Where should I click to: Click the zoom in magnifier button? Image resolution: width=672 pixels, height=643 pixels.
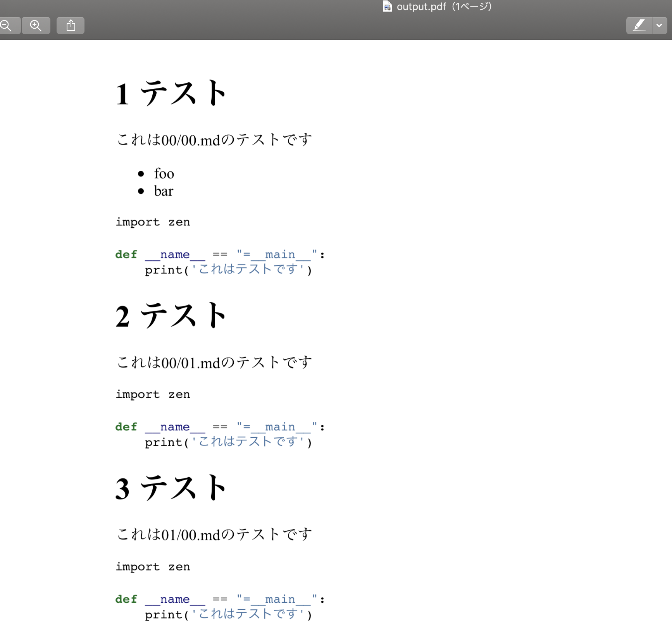pos(36,26)
